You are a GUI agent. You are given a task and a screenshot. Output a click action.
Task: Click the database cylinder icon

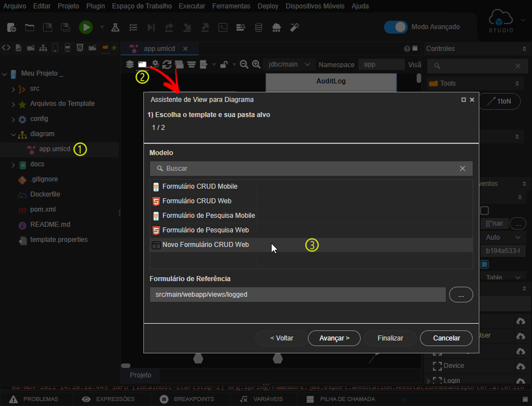pyautogui.click(x=259, y=27)
